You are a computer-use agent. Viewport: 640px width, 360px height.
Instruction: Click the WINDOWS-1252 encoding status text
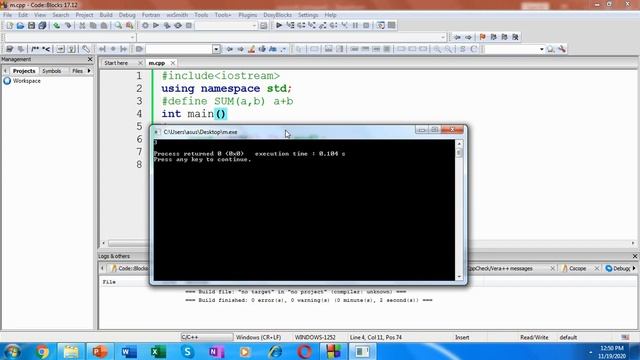pos(315,337)
